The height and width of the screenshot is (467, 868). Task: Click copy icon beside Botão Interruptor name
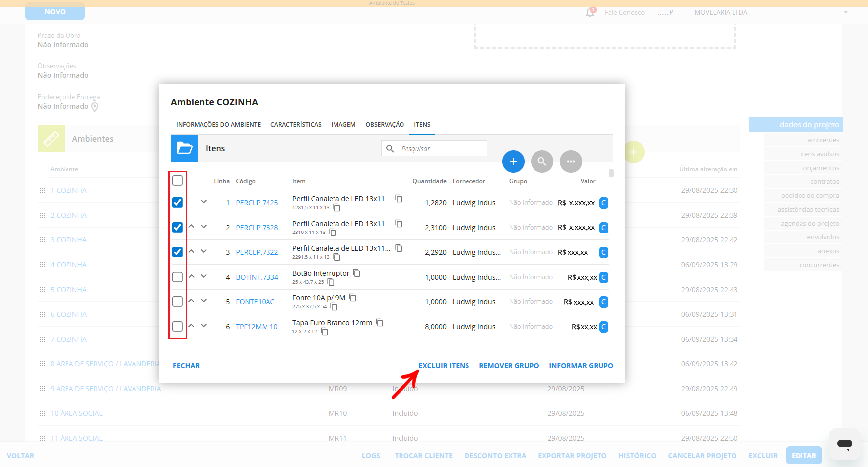356,273
